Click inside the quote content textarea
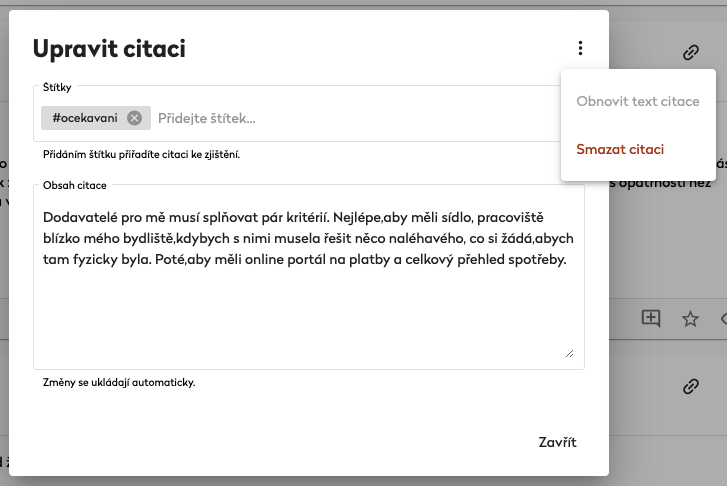This screenshot has width=727, height=486. (308, 300)
